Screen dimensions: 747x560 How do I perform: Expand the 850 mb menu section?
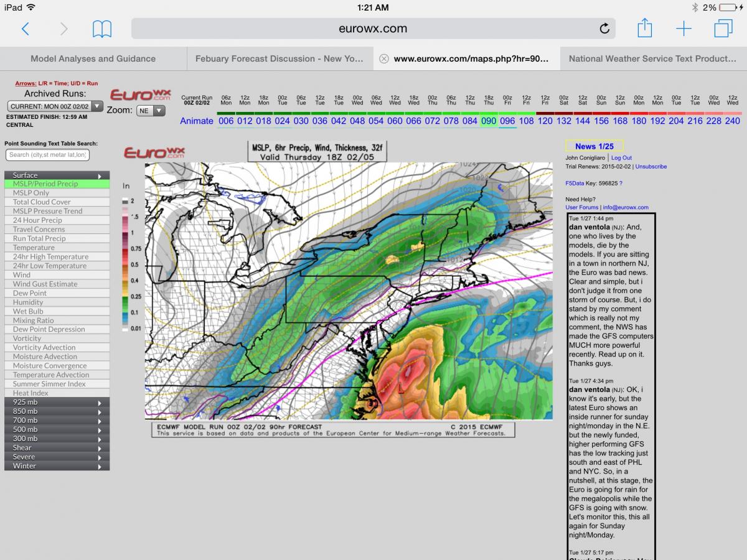click(x=57, y=411)
